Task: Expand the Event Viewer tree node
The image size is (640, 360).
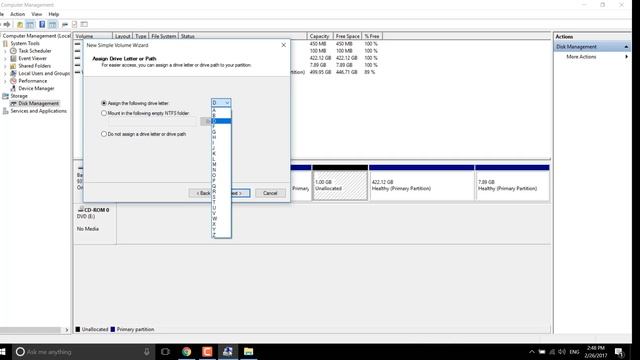Action: coord(5,58)
